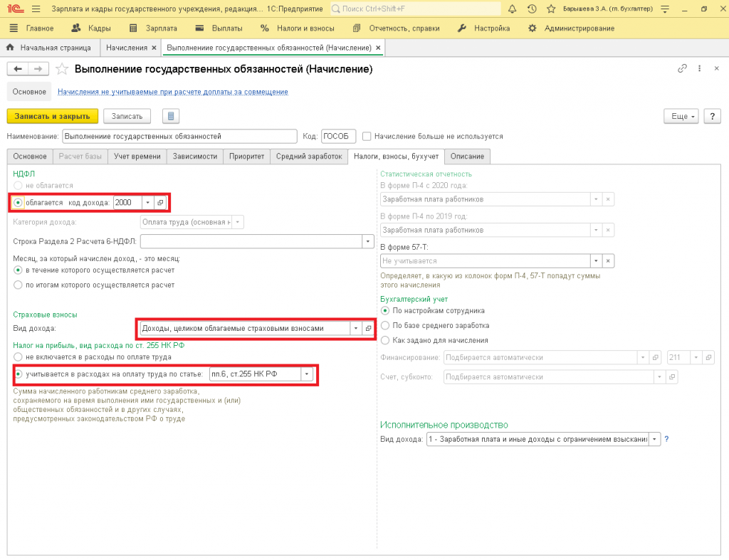
Task: Click the Наименование input field
Action: click(x=179, y=136)
